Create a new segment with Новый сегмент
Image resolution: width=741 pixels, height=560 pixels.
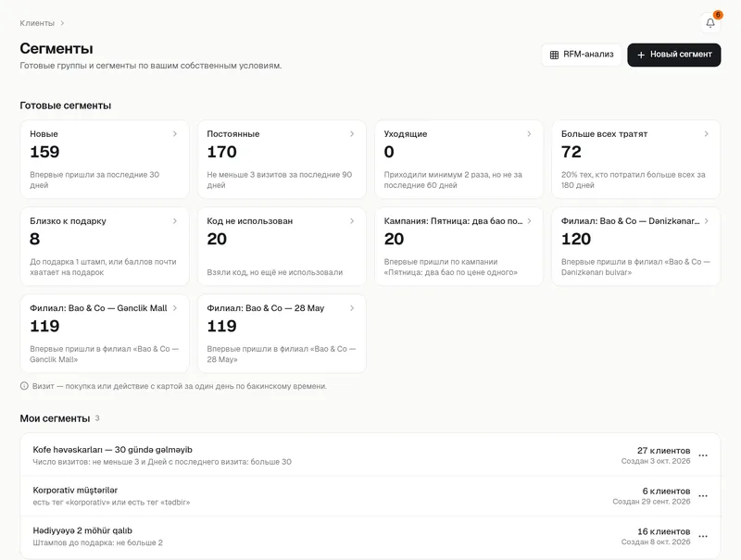coord(674,55)
